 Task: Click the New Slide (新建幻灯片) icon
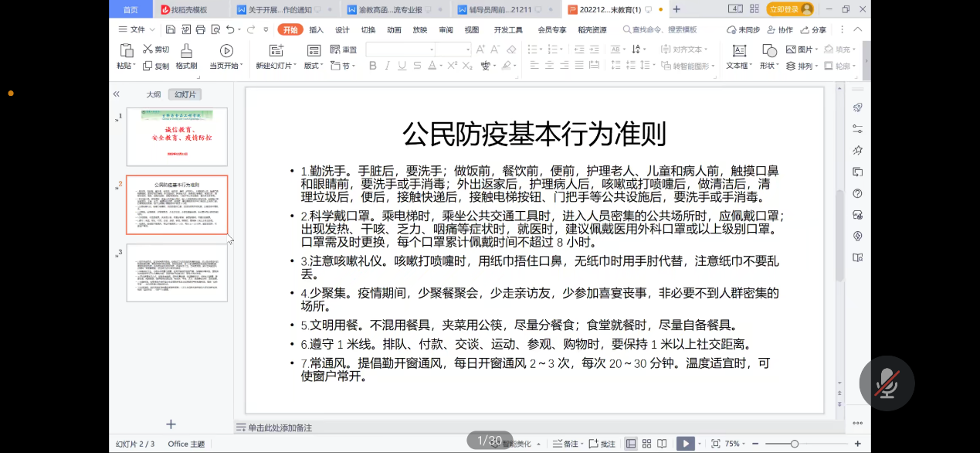coord(273,51)
